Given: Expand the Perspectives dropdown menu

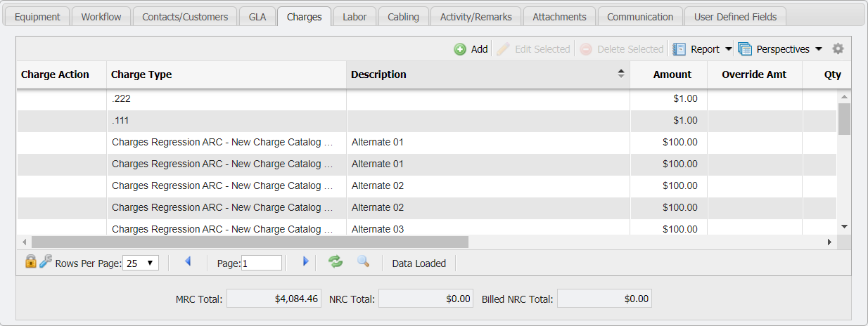Looking at the screenshot, I should click(819, 49).
